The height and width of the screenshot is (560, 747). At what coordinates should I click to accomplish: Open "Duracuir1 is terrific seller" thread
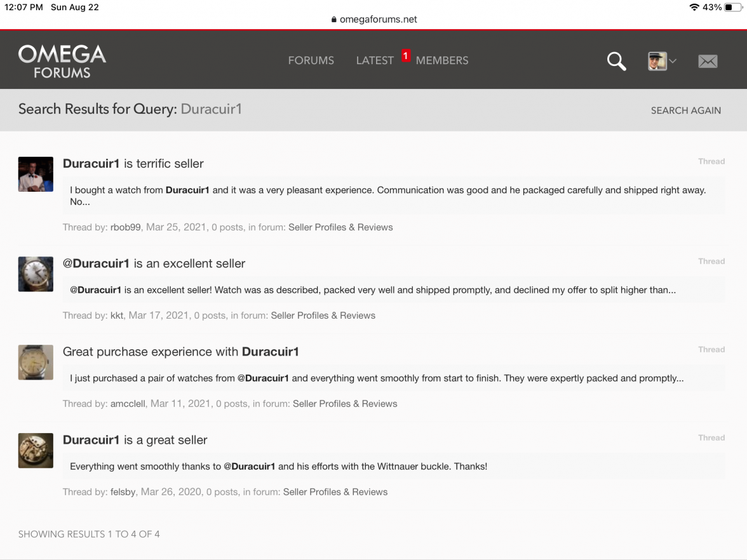point(133,164)
